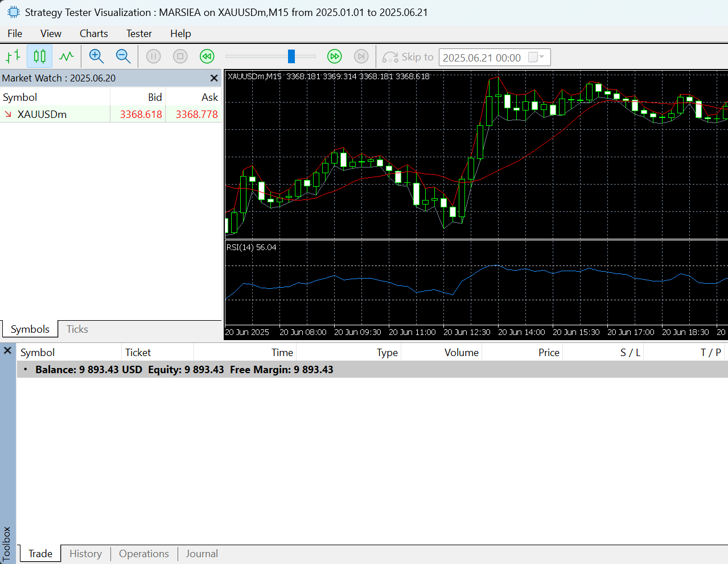Skip forward through the test
This screenshot has height=564, width=728.
[x=335, y=56]
